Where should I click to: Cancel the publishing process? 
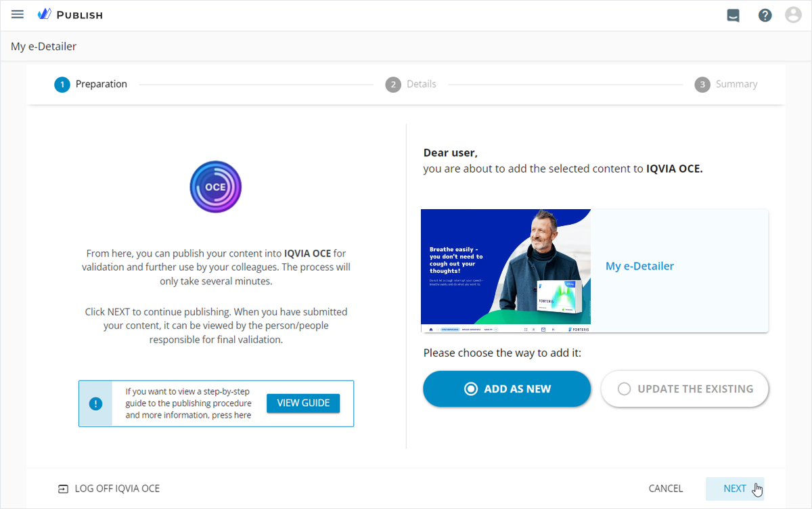coord(666,489)
